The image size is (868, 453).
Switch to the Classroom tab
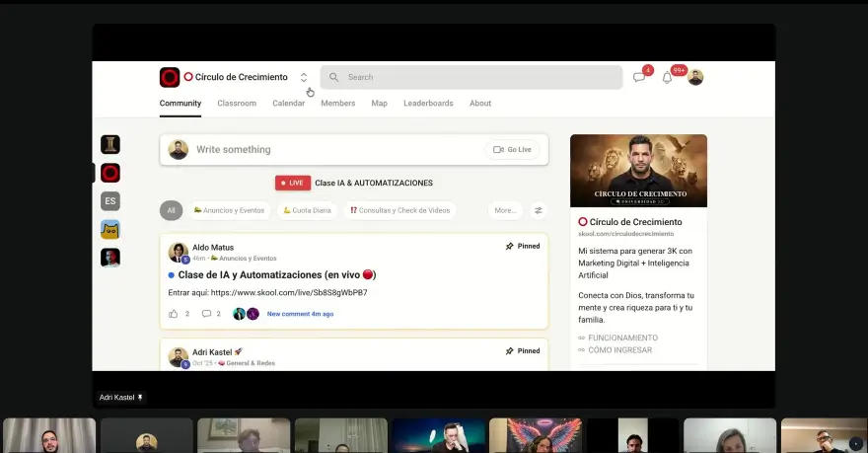pos(237,104)
